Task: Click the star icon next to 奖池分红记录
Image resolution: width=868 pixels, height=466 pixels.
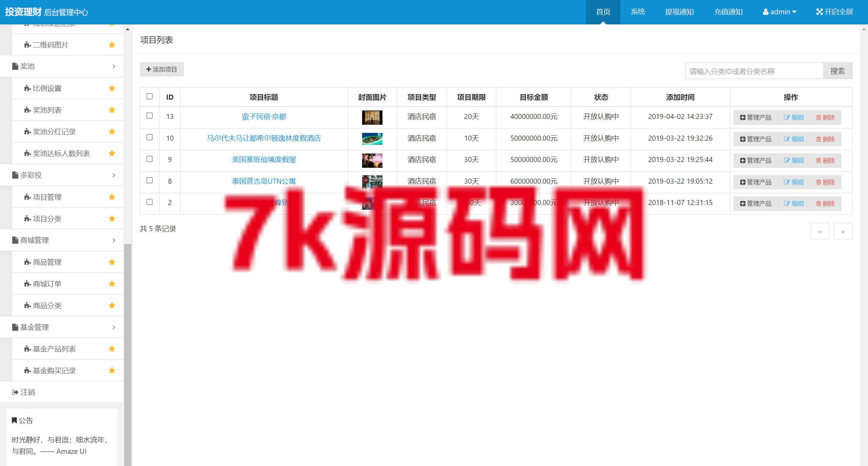Action: click(112, 131)
